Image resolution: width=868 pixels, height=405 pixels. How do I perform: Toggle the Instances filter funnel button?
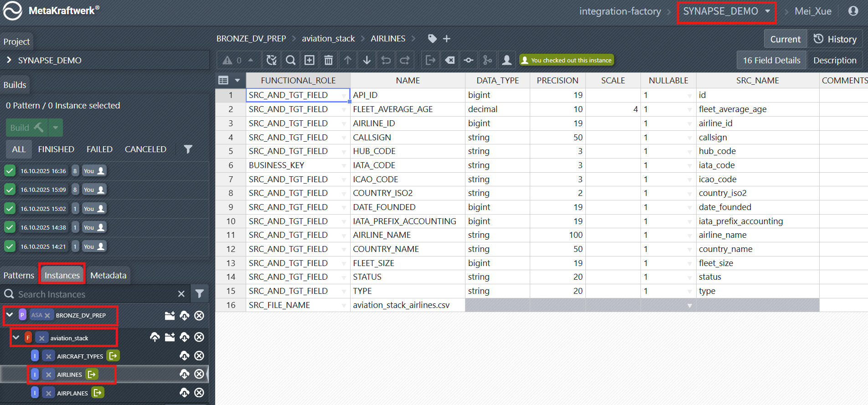tap(199, 294)
